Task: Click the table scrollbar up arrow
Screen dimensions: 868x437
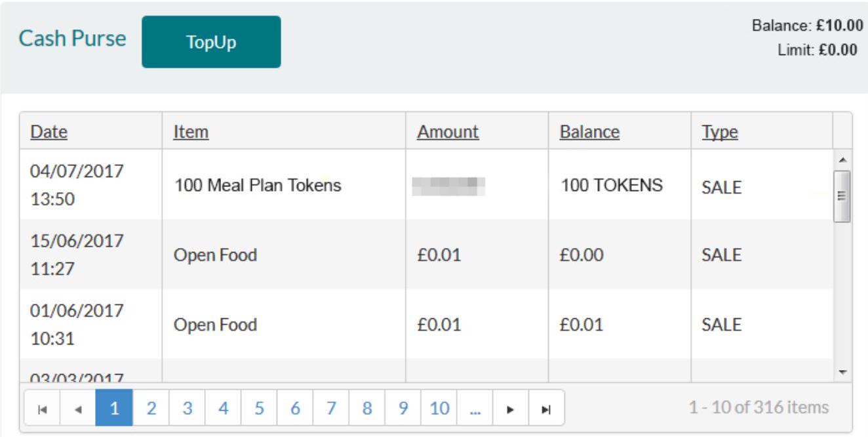Action: pyautogui.click(x=843, y=159)
